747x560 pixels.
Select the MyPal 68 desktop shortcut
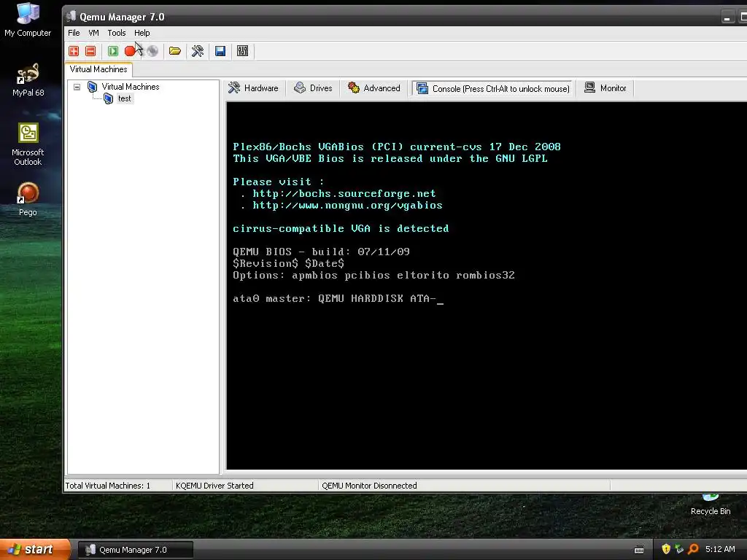click(28, 80)
